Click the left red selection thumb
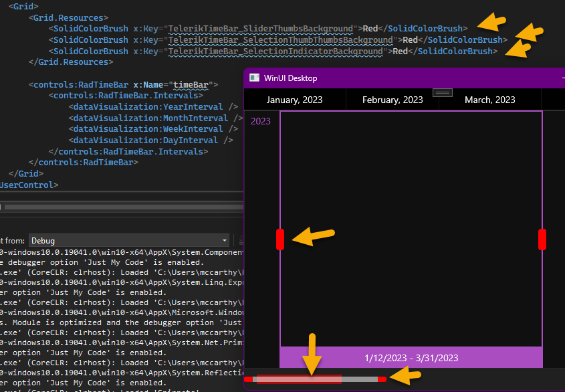This screenshot has width=565, height=392. 280,239
